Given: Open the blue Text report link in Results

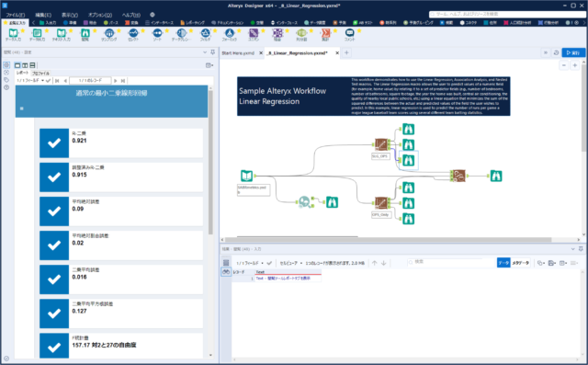Looking at the screenshot, I should coord(283,279).
